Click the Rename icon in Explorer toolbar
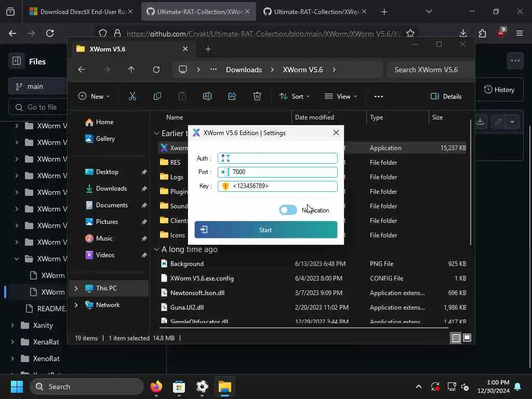The width and height of the screenshot is (532, 399). pyautogui.click(x=207, y=96)
